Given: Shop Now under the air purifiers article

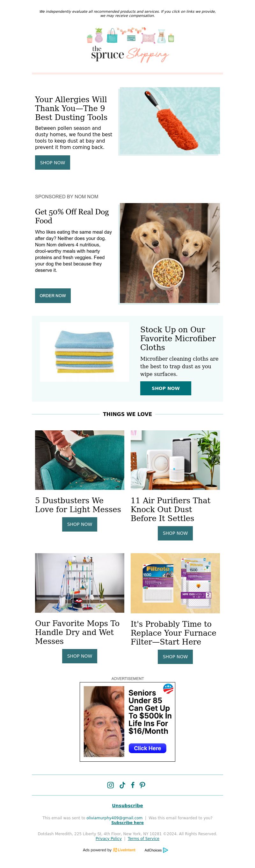Looking at the screenshot, I should pos(175,533).
